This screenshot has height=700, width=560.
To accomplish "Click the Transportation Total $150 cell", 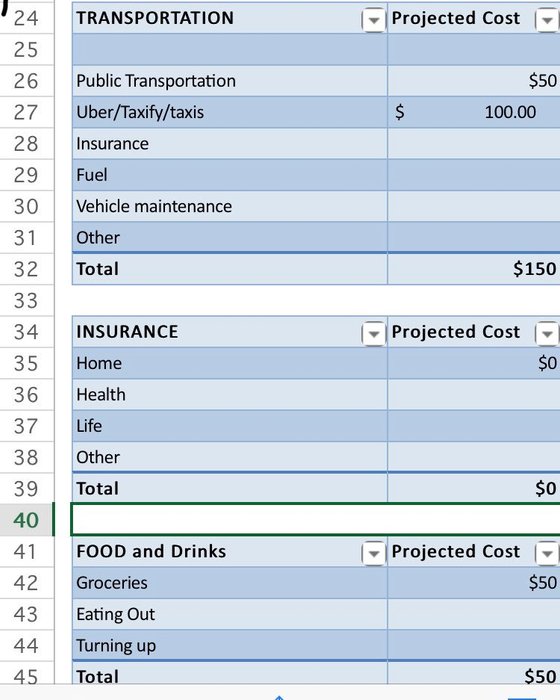I will 474,269.
